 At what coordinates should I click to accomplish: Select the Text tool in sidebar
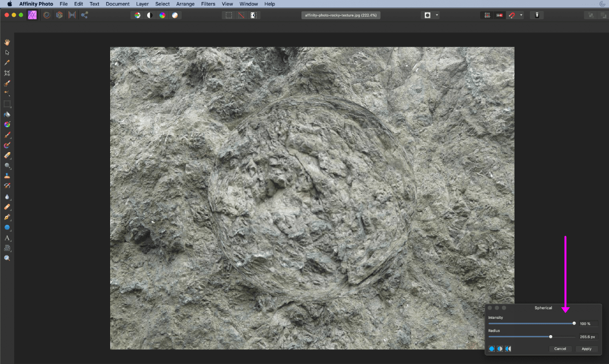(x=7, y=238)
